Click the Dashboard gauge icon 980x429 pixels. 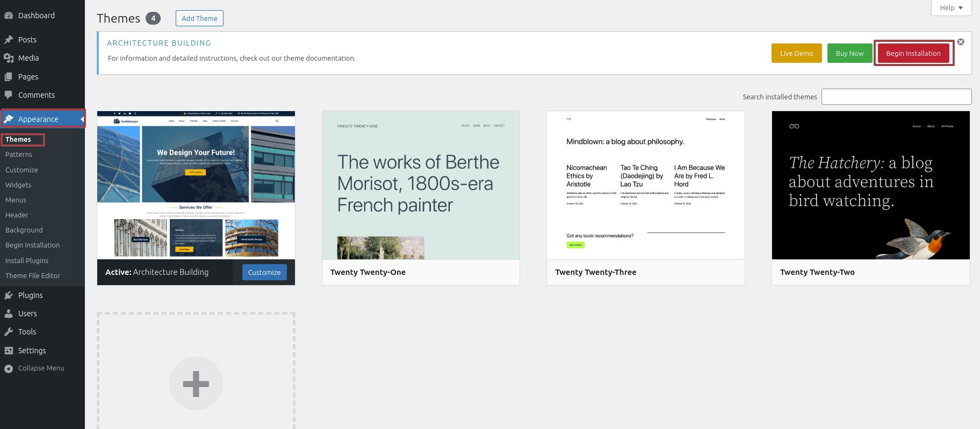coord(9,16)
